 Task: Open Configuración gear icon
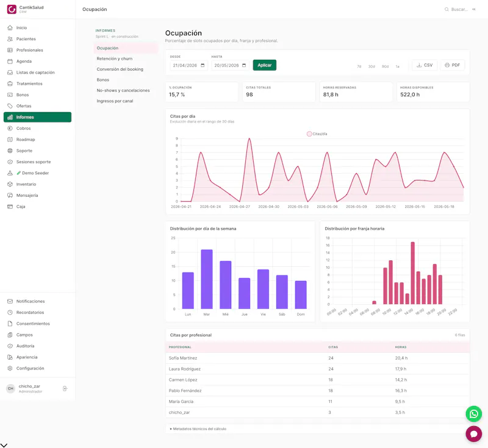(10, 368)
